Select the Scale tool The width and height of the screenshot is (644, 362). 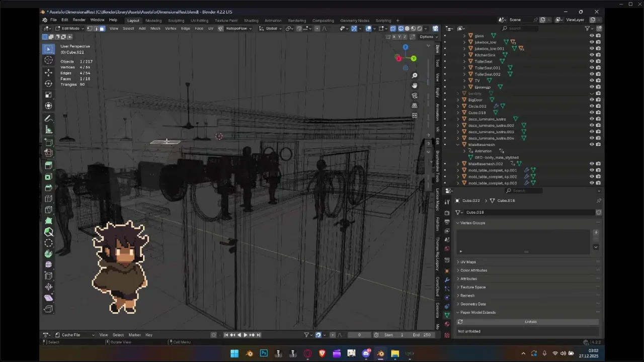[48, 95]
